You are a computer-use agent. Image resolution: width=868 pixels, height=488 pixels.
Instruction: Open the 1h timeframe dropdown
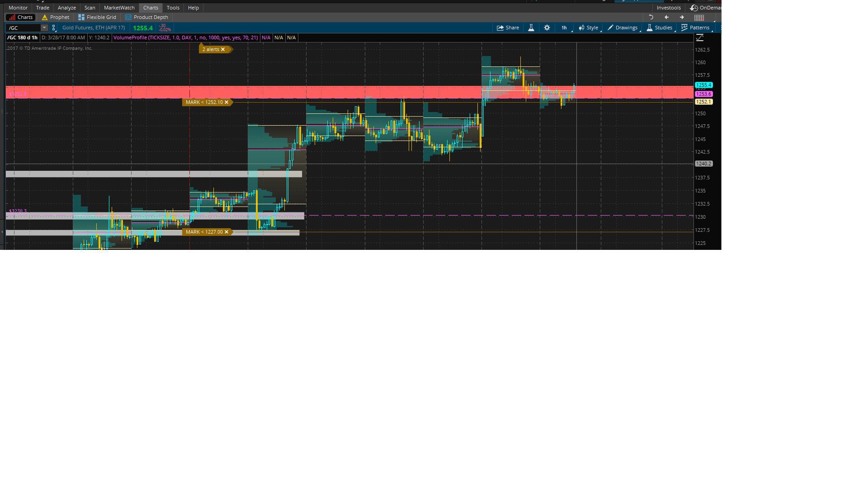click(x=565, y=28)
